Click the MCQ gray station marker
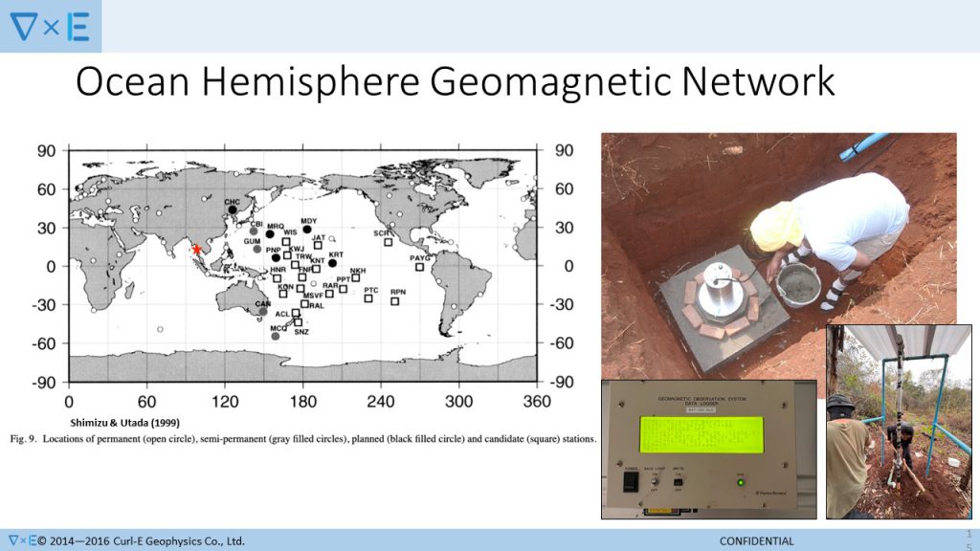The height and width of the screenshot is (551, 980). 276,335
